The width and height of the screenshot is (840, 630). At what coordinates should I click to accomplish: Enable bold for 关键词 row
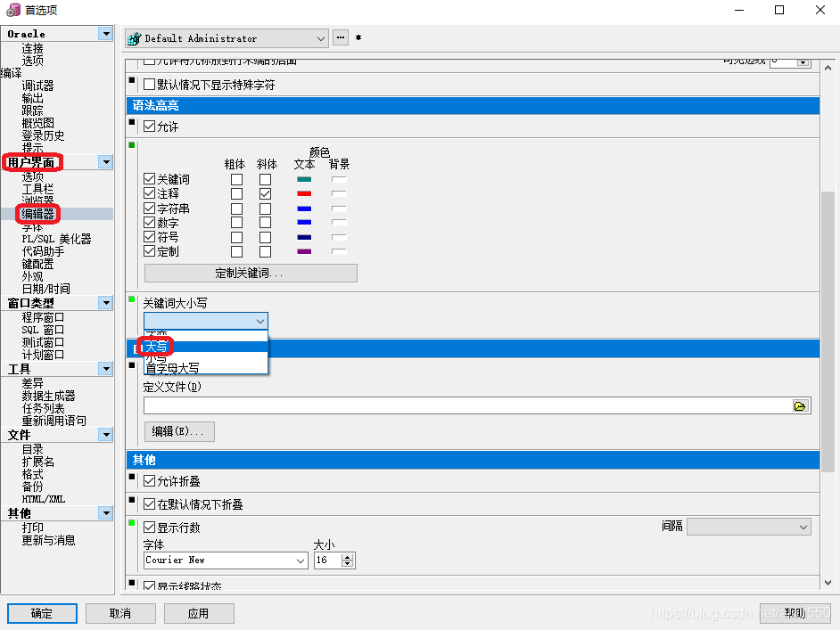(x=236, y=179)
